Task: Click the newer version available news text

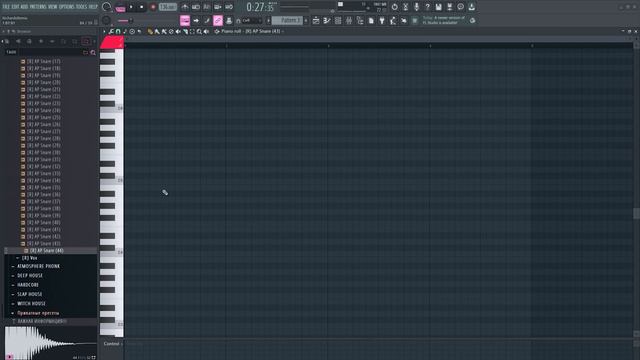Action: [x=444, y=20]
